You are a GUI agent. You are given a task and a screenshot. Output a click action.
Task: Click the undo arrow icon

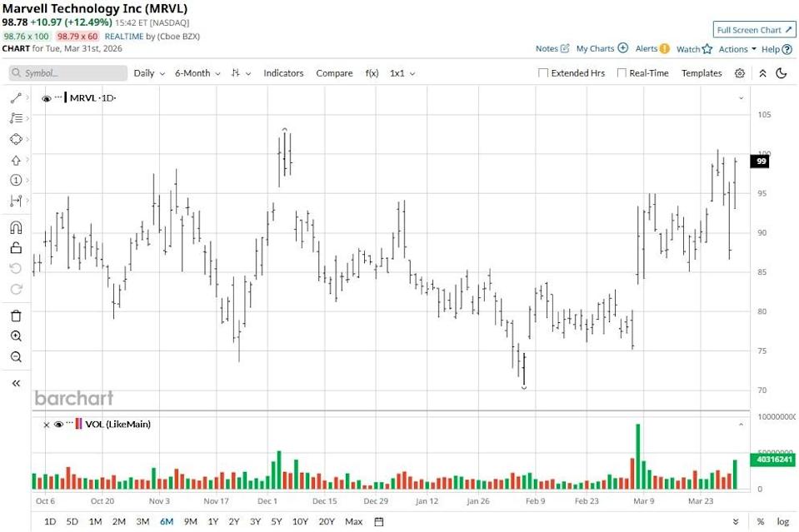(x=15, y=268)
